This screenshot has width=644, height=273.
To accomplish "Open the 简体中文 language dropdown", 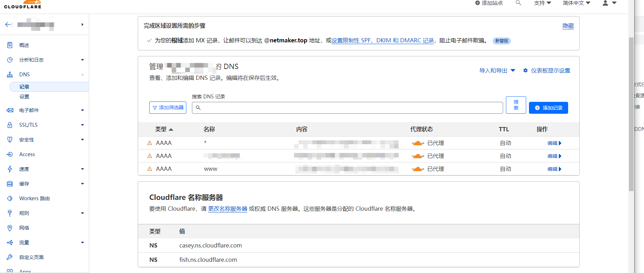I will 577,3.
